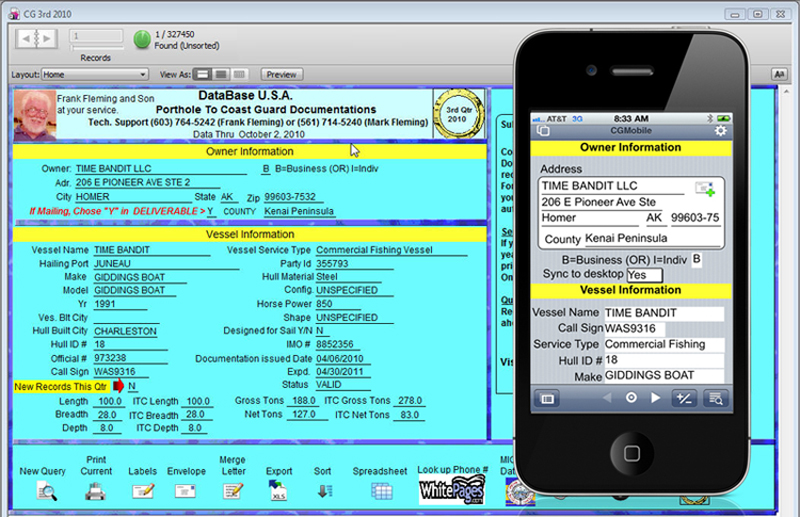Tap the Service Type field on phone

(664, 344)
